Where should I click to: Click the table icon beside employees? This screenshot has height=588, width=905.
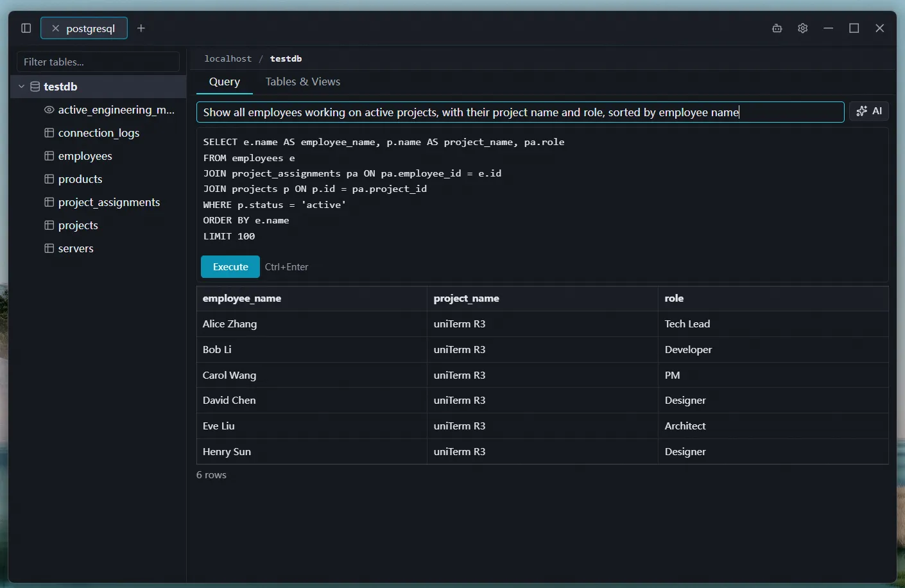coord(49,156)
